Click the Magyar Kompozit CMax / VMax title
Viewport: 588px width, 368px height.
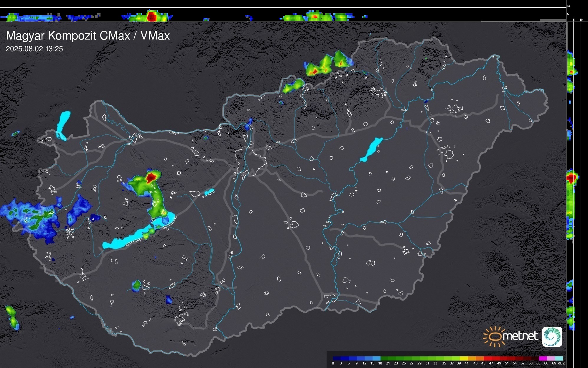[88, 36]
